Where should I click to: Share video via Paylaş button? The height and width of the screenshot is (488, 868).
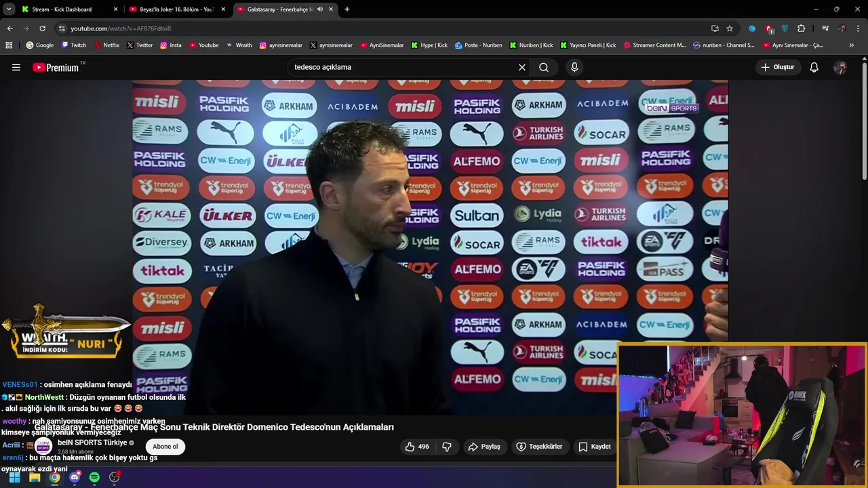(x=484, y=447)
